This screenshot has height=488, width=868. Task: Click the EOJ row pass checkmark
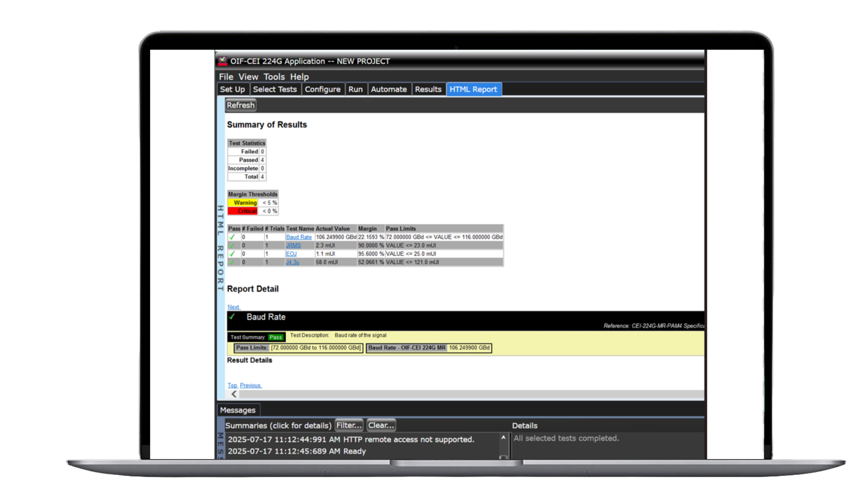click(x=232, y=254)
